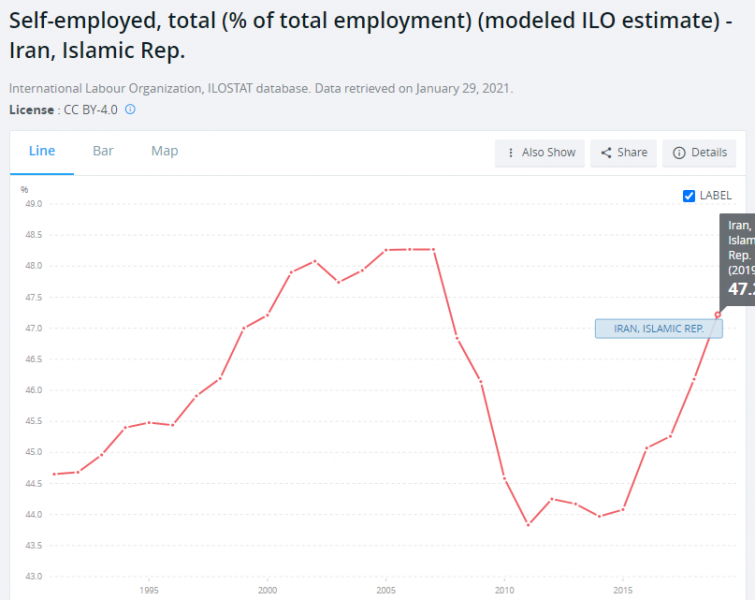Click the IRAN, ISLAMIC REP. series label
Screen dimensions: 755x600
[x=658, y=328]
